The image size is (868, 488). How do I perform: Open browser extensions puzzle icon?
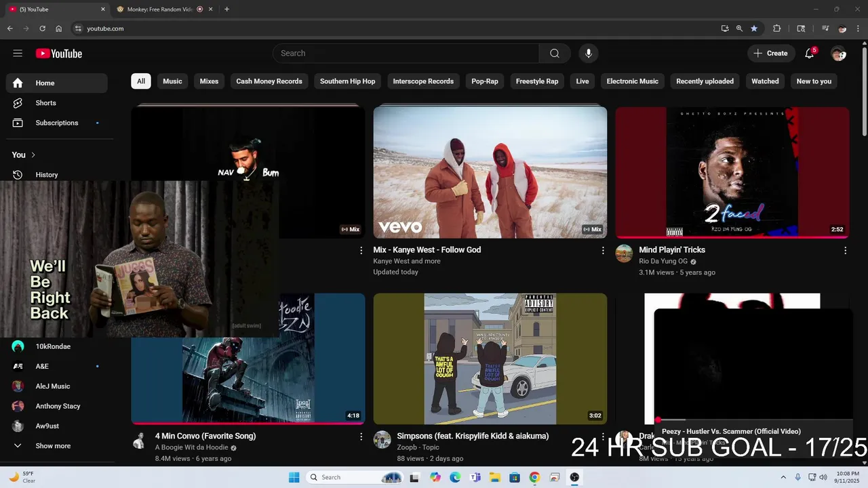tap(777, 28)
